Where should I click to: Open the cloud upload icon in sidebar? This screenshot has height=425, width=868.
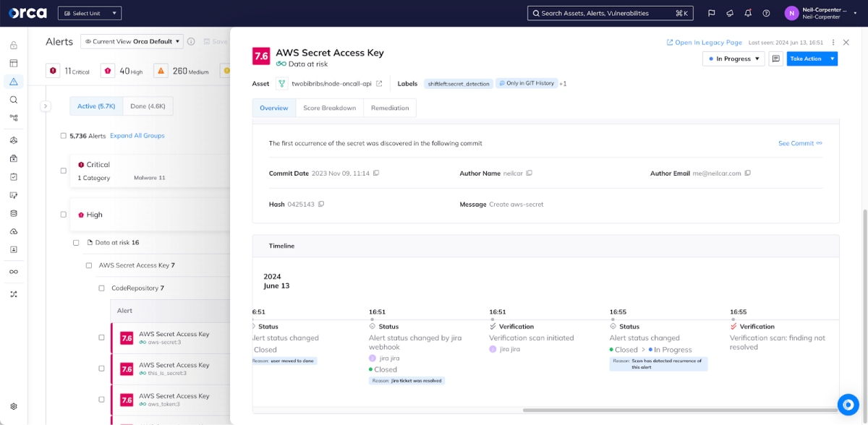pyautogui.click(x=14, y=231)
